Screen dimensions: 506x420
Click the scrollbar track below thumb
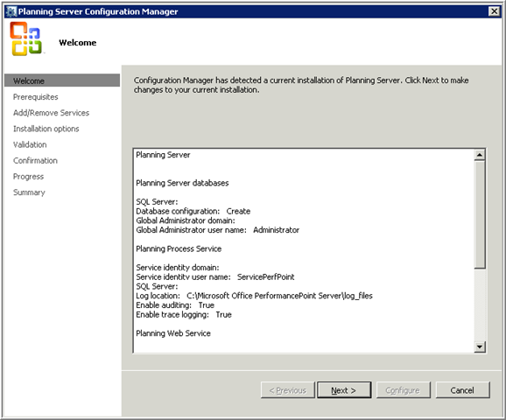point(480,304)
